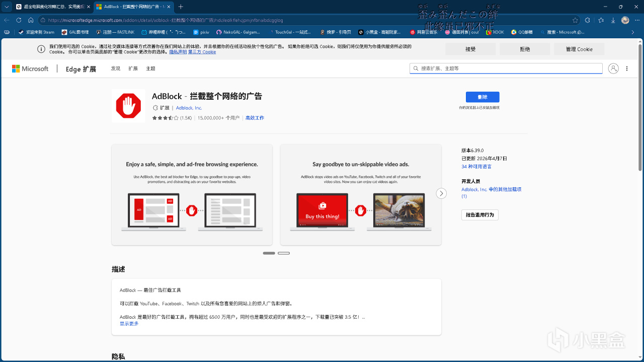Open the 高效工作 category link
Viewport: 644px width, 362px height.
tap(255, 118)
